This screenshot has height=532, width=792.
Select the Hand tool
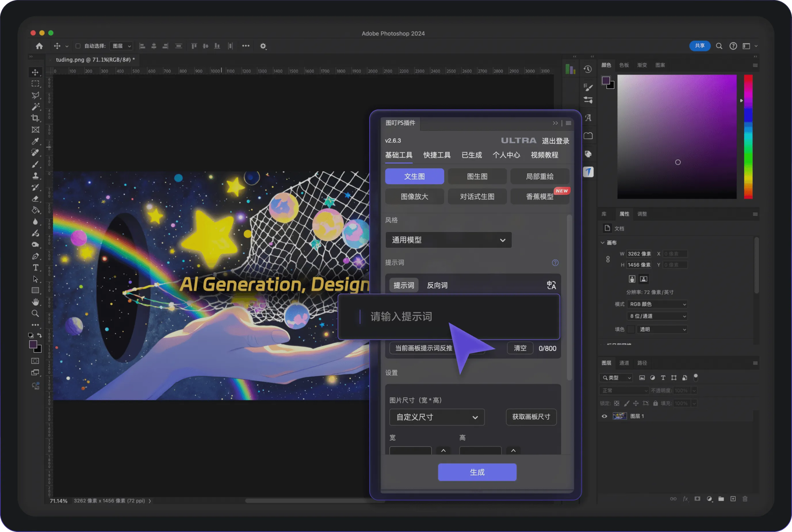click(x=35, y=302)
